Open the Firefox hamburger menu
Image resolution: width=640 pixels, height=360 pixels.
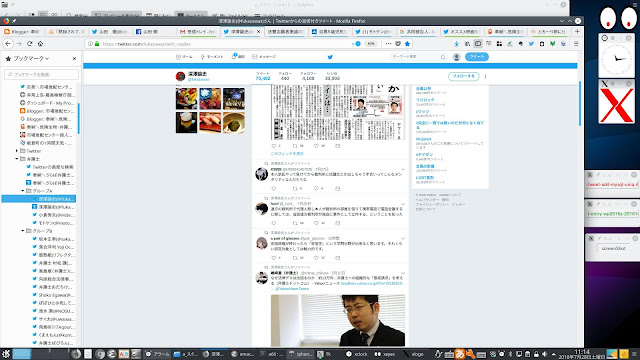[x=576, y=44]
